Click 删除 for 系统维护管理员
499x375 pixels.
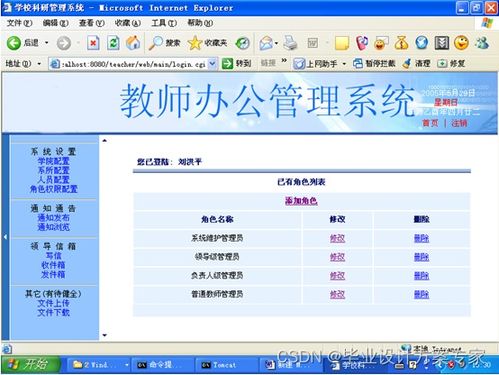click(421, 238)
